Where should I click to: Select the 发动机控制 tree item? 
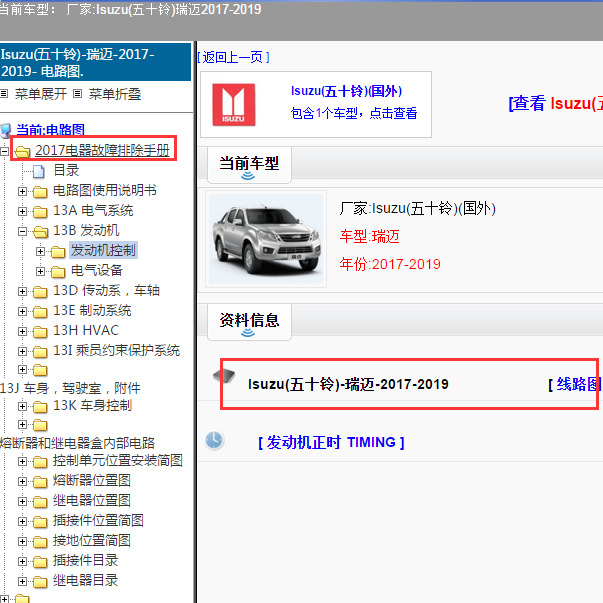103,250
